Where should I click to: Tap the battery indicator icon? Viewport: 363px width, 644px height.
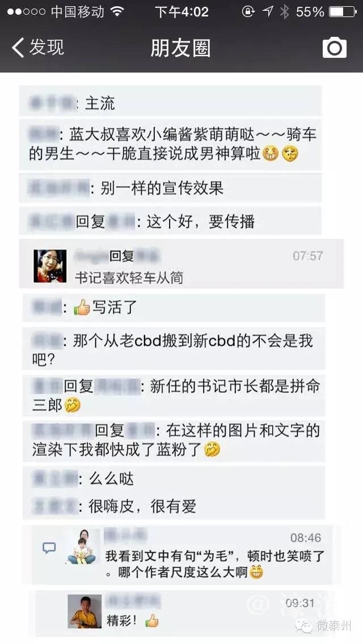coord(343,11)
